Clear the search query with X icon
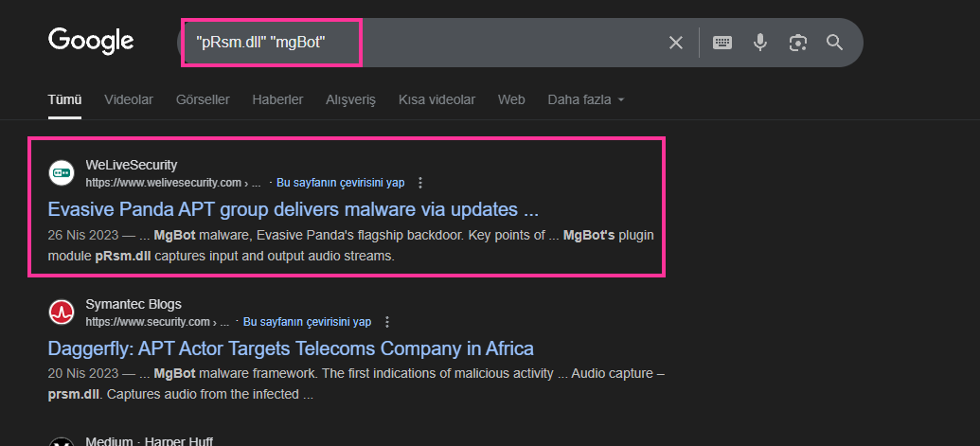 (x=676, y=43)
